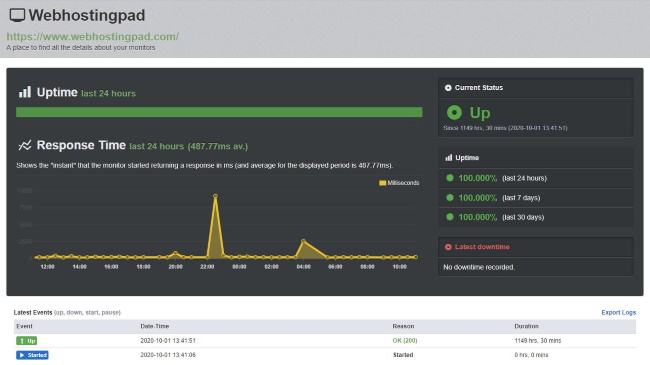Click the 0 hrs, 0 mins duration cell

(x=531, y=355)
